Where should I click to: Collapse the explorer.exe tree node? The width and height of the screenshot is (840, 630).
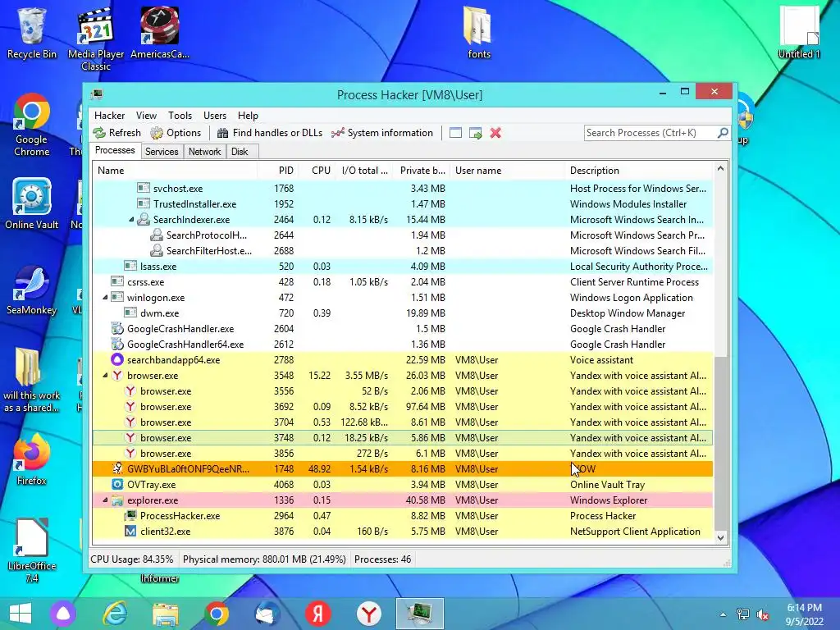coord(105,500)
